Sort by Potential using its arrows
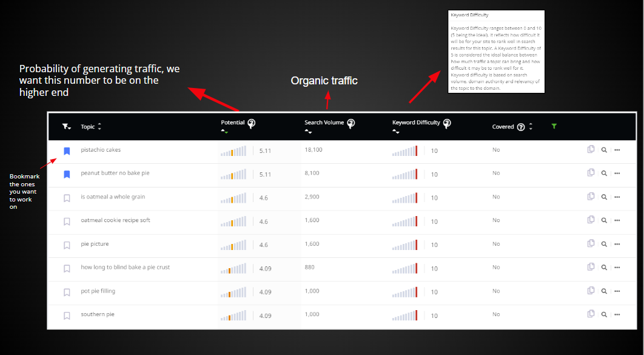This screenshot has width=644, height=355. tap(224, 132)
